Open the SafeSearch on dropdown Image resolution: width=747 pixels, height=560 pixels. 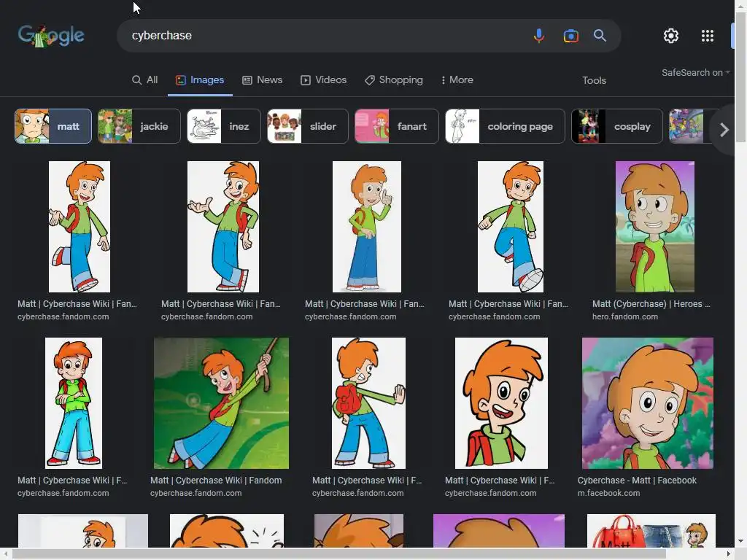[x=695, y=73]
